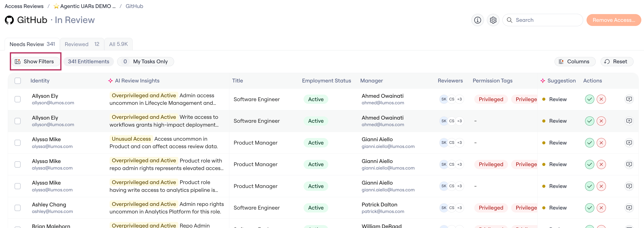Open the info circle icon
Viewport: 644px width, 228px height.
point(477,20)
